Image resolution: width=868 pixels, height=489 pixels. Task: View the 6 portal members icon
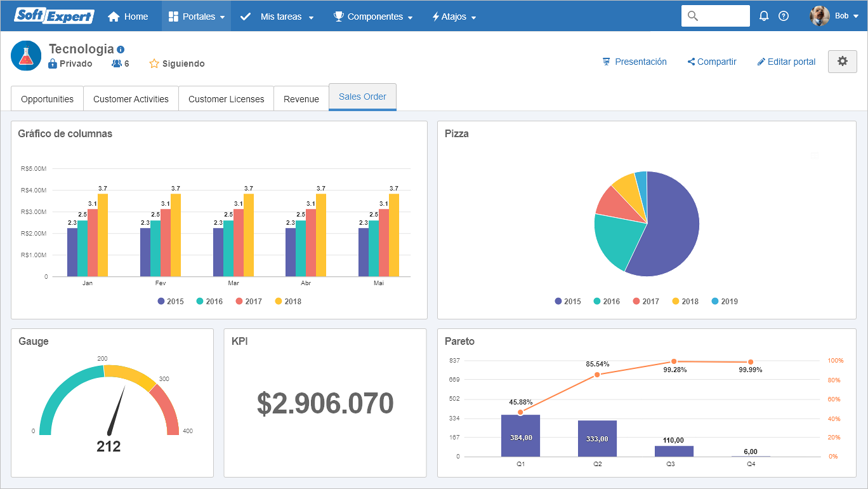point(117,64)
